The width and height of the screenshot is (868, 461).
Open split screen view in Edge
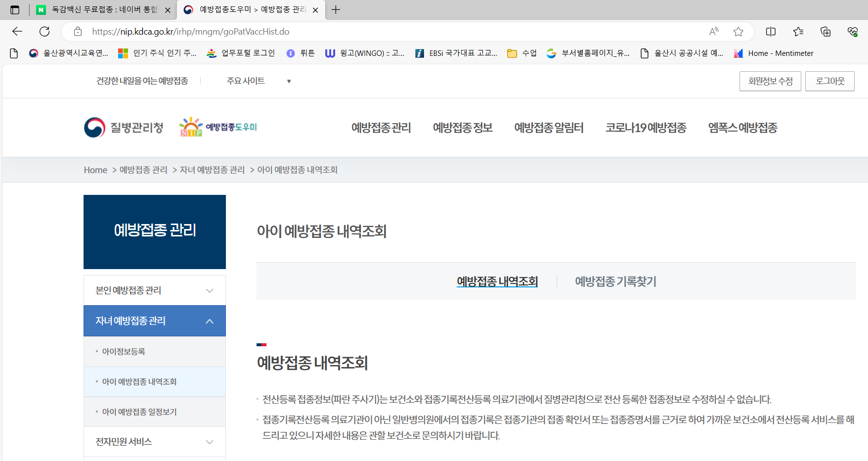click(x=771, y=31)
